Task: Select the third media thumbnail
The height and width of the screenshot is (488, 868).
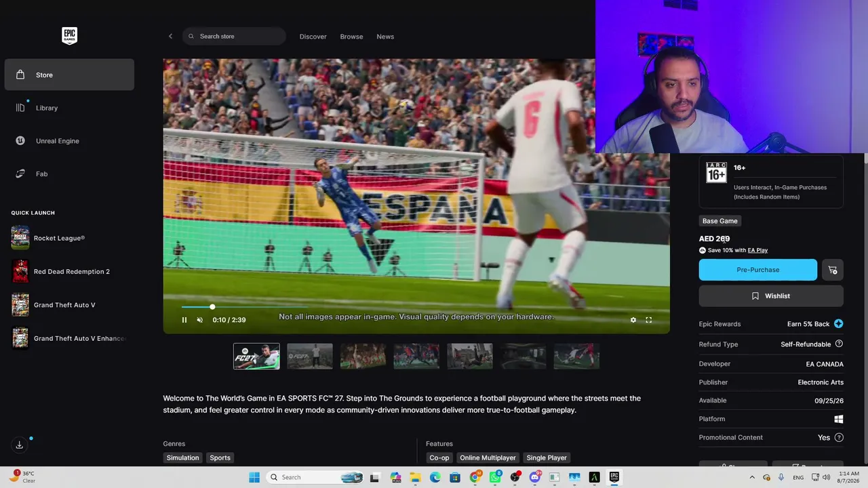Action: pyautogui.click(x=363, y=357)
